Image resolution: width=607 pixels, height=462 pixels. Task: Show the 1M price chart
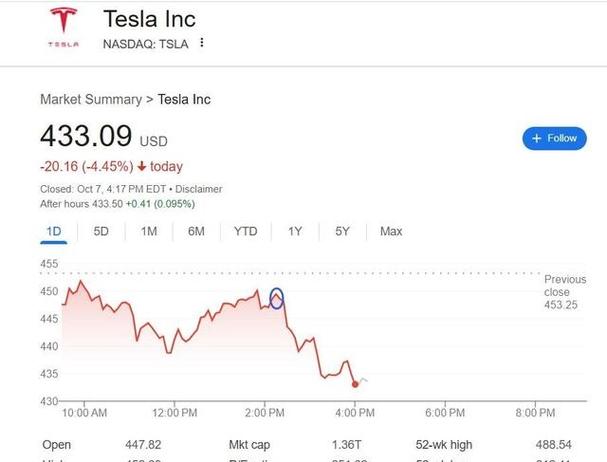149,231
